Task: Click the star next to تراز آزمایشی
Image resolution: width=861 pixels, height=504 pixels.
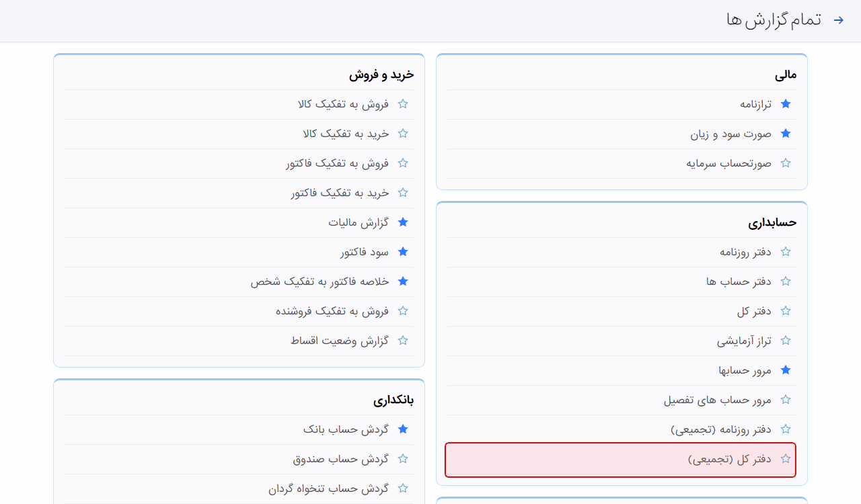Action: tap(785, 341)
